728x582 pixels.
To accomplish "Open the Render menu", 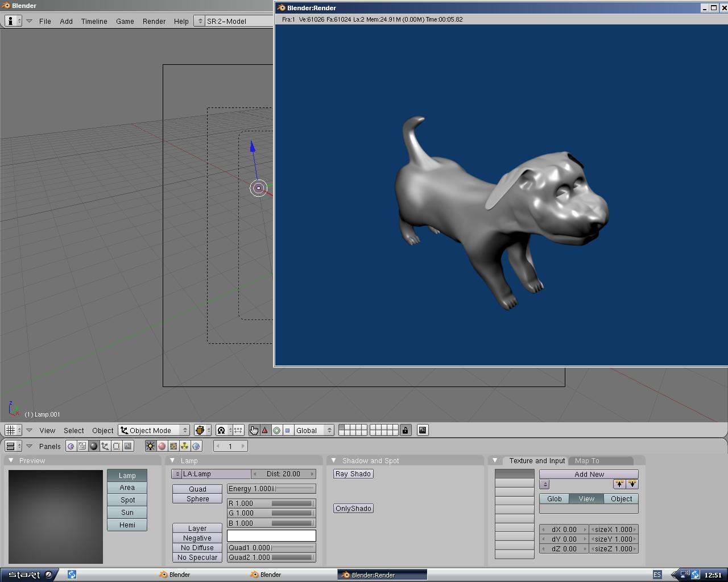I will point(154,21).
